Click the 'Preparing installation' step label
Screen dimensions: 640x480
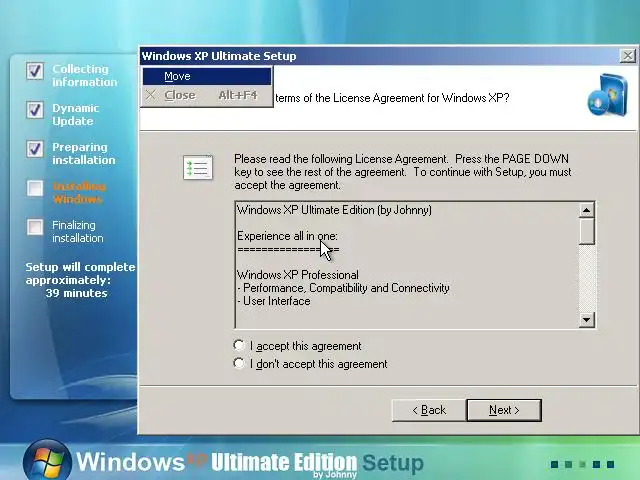(84, 153)
